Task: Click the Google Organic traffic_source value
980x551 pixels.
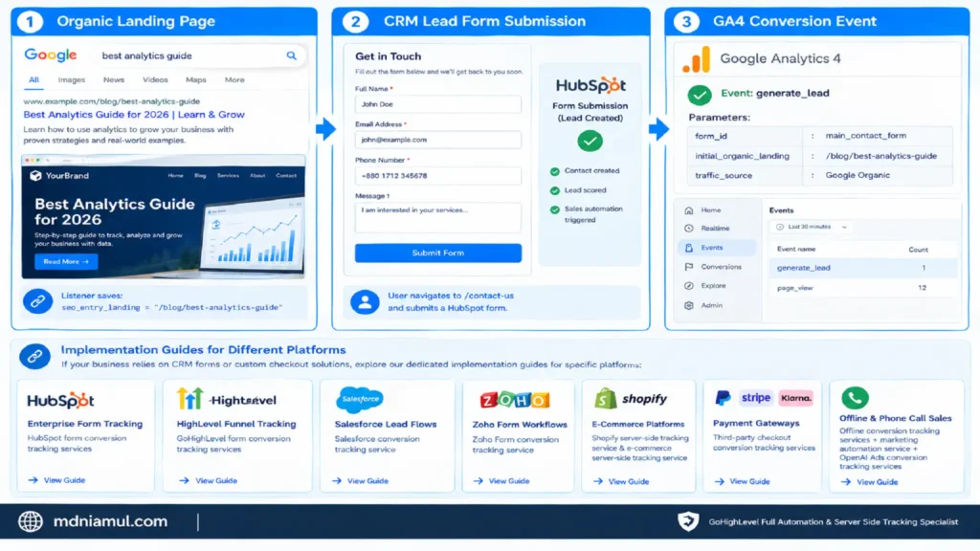Action: click(x=857, y=176)
